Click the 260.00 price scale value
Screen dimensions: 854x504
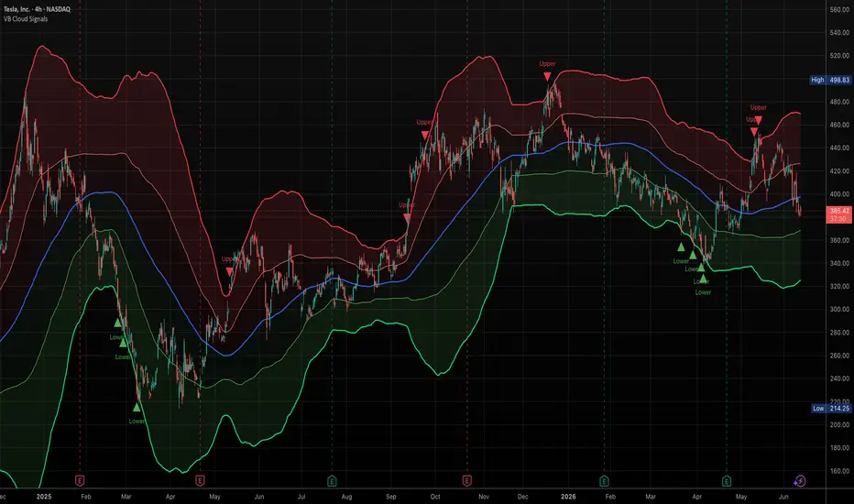point(839,356)
